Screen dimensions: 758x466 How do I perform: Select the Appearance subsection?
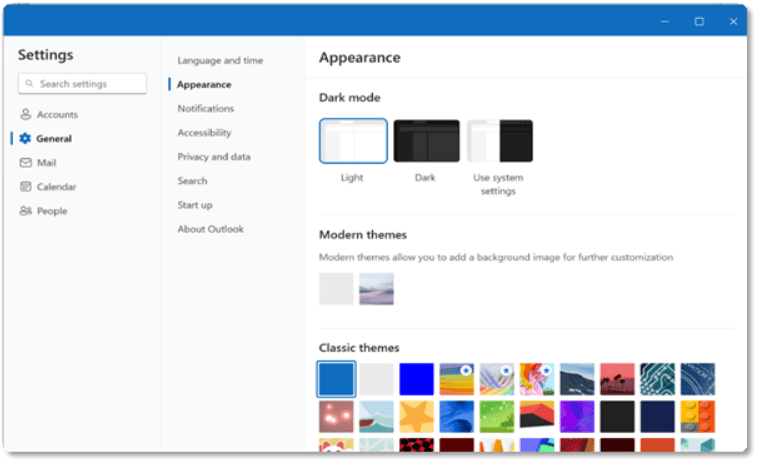click(x=204, y=85)
